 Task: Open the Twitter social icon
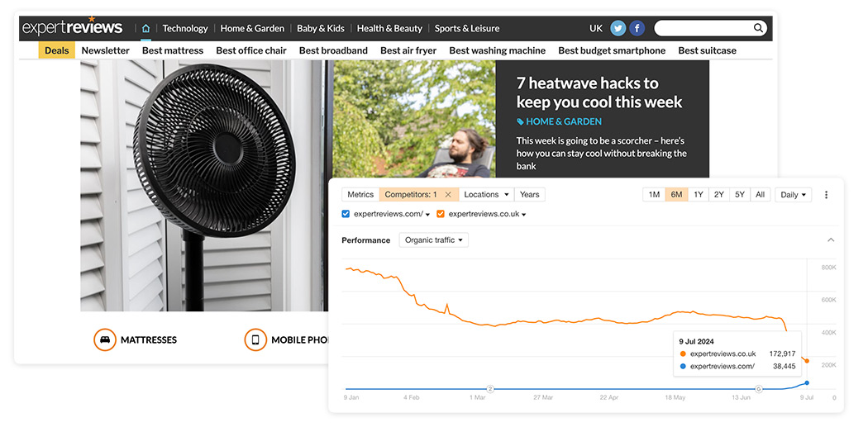618,28
